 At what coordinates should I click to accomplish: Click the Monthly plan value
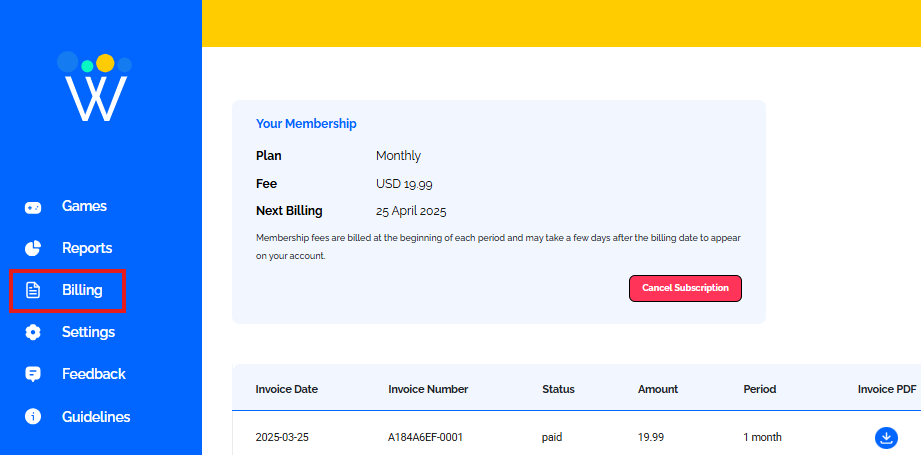[398, 156]
